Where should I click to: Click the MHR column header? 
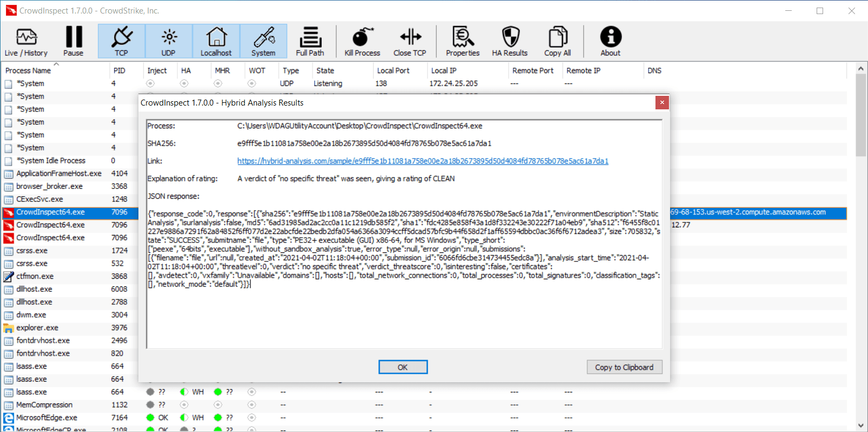point(228,70)
